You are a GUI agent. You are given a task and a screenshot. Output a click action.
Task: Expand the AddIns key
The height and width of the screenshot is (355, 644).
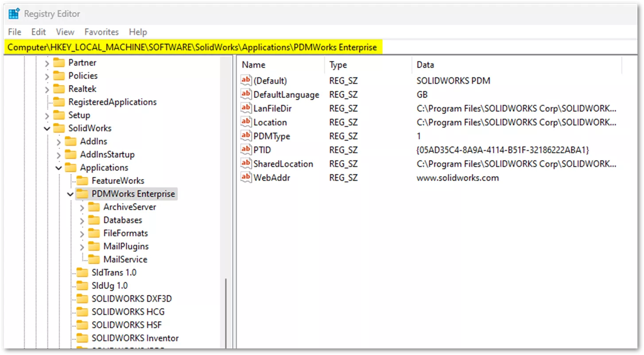[x=58, y=142]
